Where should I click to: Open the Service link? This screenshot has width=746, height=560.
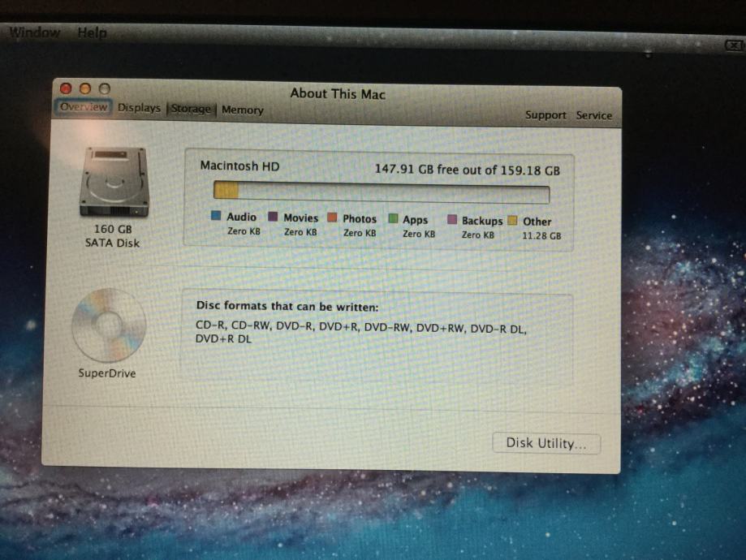coord(594,115)
